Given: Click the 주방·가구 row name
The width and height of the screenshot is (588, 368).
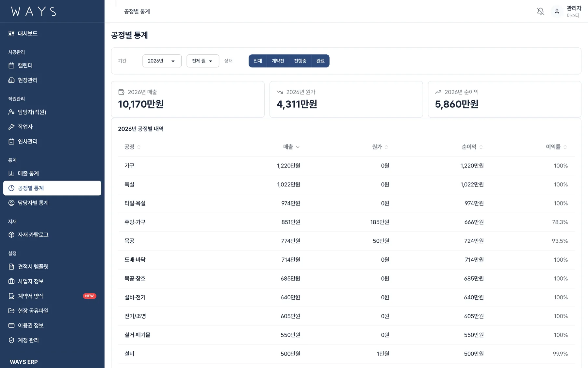Looking at the screenshot, I should 135,222.
